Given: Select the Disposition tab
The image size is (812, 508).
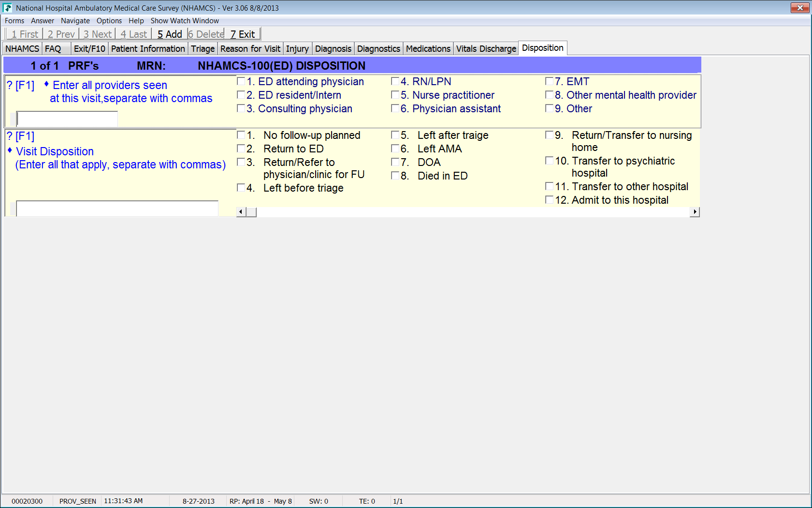Looking at the screenshot, I should click(543, 48).
